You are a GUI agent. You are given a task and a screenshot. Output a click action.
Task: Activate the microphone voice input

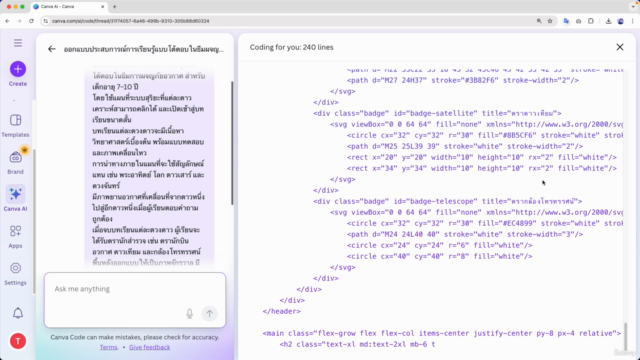click(x=189, y=313)
